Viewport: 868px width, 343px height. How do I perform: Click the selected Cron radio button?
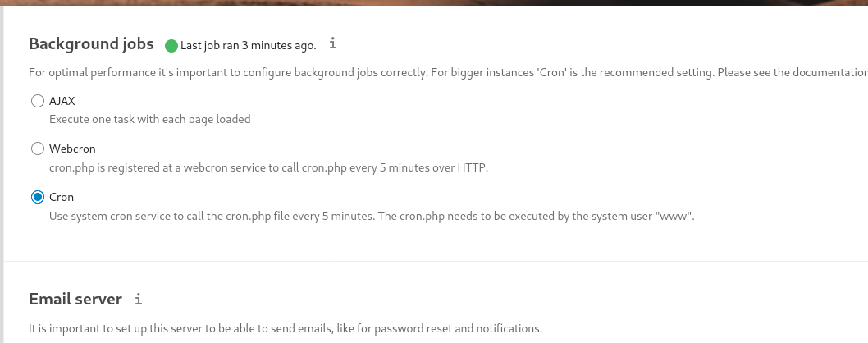click(37, 197)
